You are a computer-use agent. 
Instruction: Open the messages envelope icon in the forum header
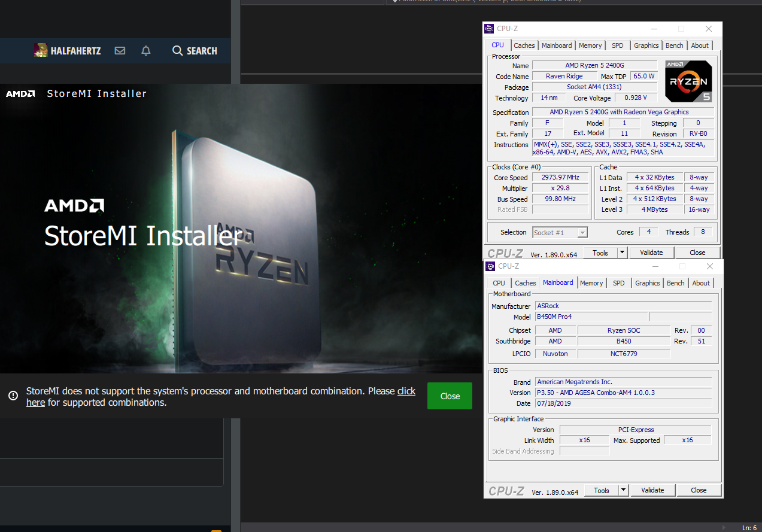tap(120, 51)
